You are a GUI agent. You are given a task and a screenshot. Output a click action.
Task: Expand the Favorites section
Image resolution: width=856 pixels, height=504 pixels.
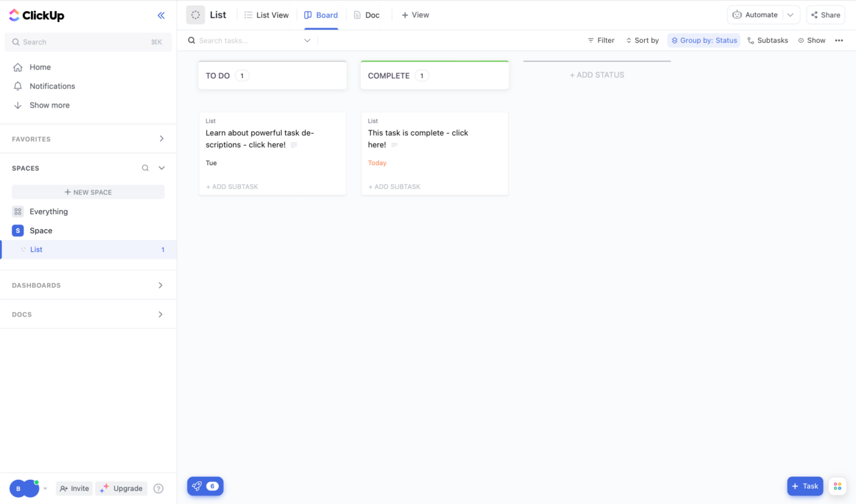pyautogui.click(x=161, y=138)
